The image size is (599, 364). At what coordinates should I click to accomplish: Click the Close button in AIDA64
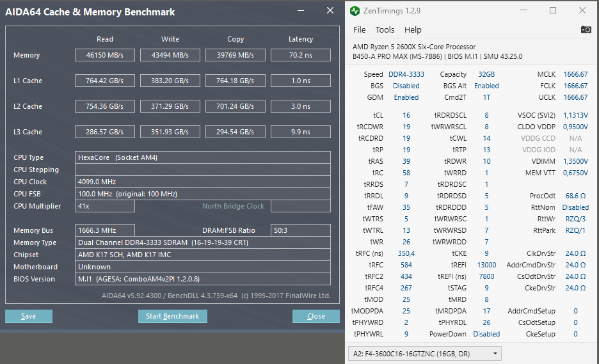pos(316,316)
